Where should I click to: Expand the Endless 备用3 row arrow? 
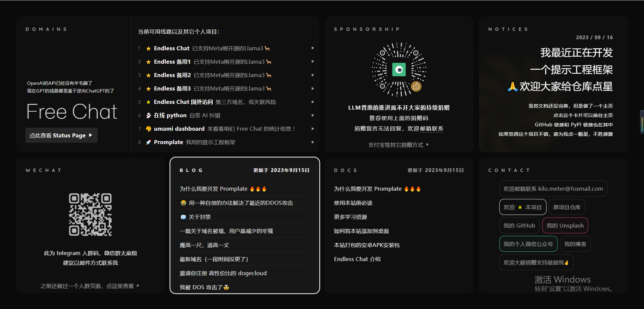click(x=313, y=88)
